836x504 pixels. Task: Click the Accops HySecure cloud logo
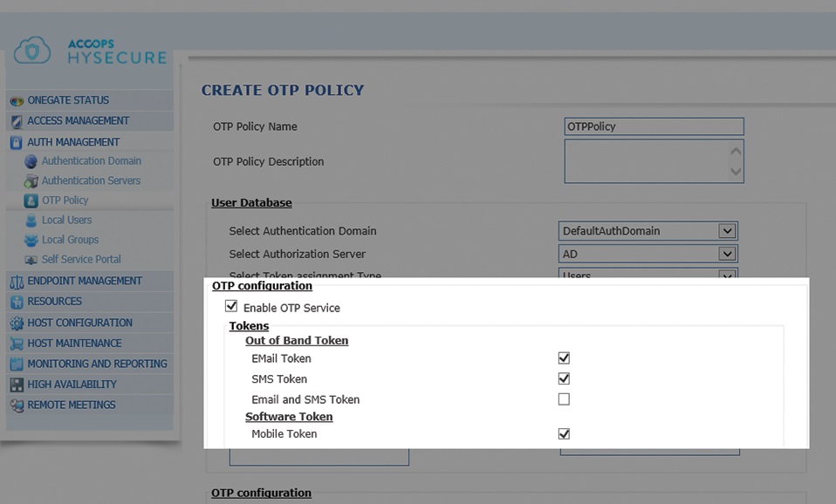point(32,50)
